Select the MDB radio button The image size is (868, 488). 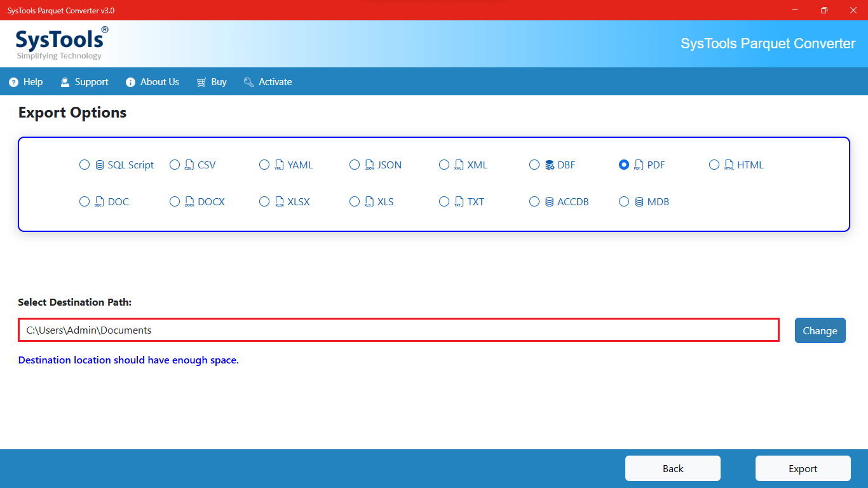(624, 202)
